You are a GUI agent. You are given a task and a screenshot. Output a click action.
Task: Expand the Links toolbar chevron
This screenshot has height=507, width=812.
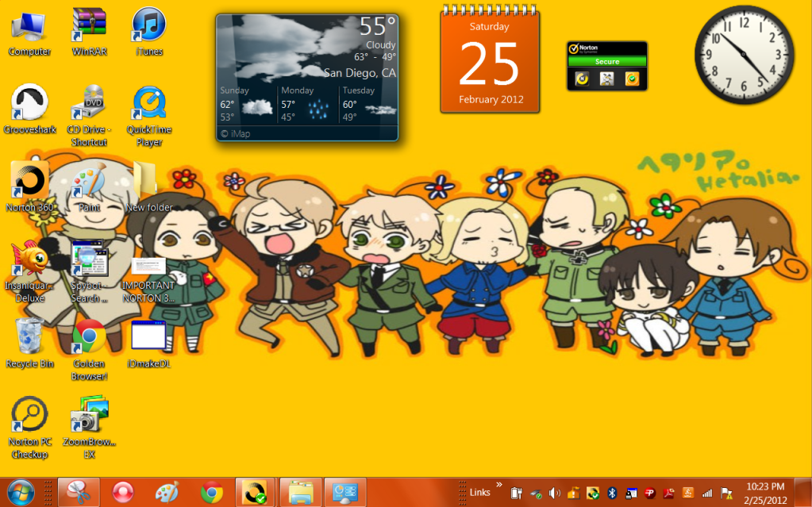tap(499, 486)
